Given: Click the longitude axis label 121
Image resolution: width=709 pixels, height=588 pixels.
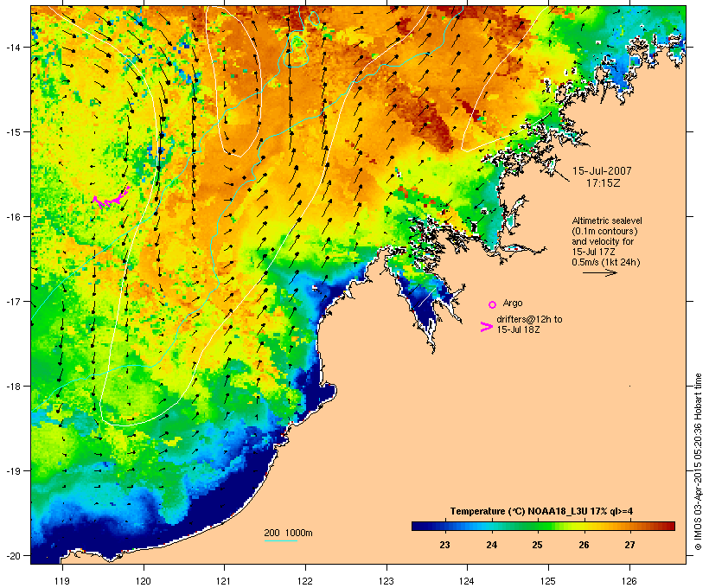Looking at the screenshot, I should point(224,581).
